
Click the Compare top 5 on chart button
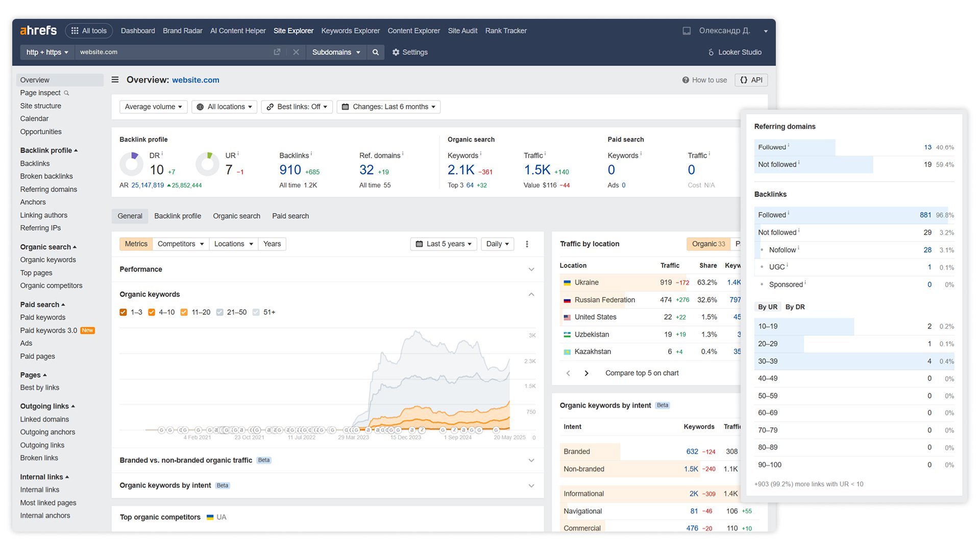(642, 373)
